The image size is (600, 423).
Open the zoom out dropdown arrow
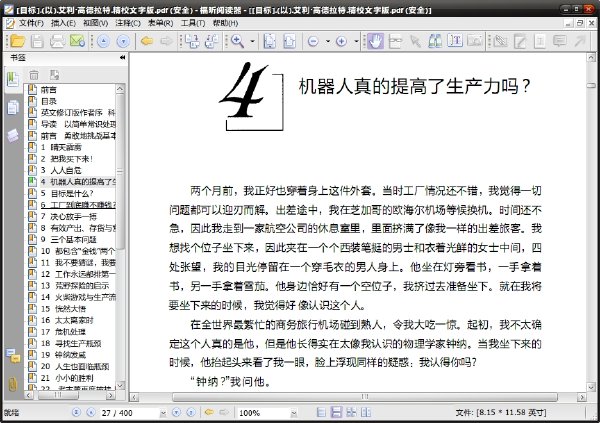(x=328, y=41)
